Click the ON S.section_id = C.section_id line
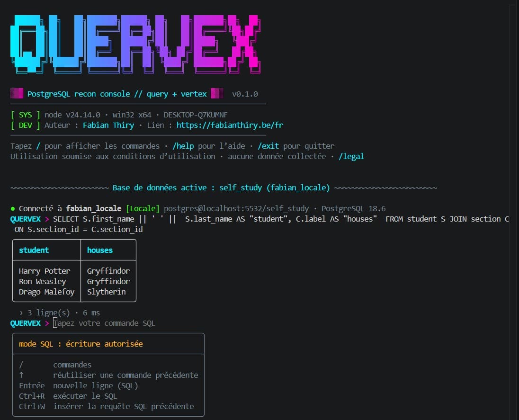This screenshot has height=420, width=519. (79, 229)
